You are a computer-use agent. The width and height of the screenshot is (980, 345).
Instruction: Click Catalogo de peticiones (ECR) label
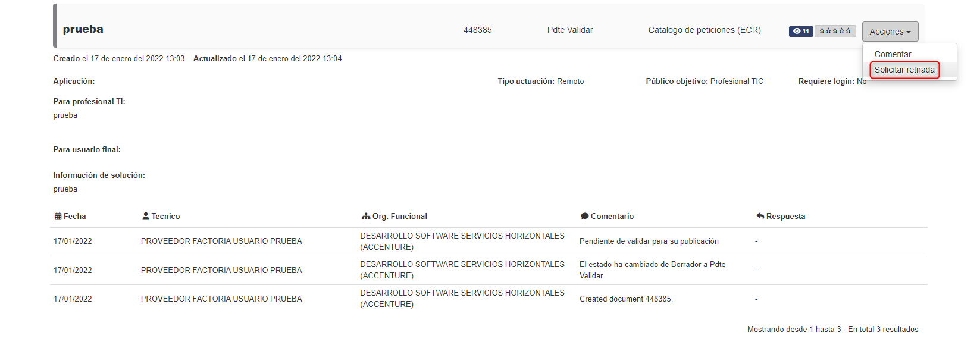click(x=705, y=30)
